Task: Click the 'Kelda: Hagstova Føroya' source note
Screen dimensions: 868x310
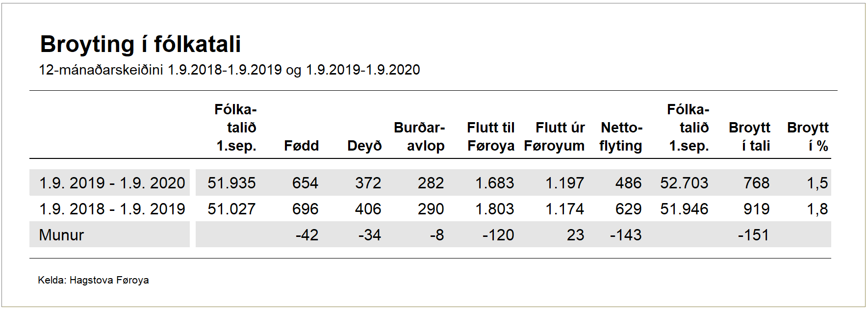Action: [93, 280]
